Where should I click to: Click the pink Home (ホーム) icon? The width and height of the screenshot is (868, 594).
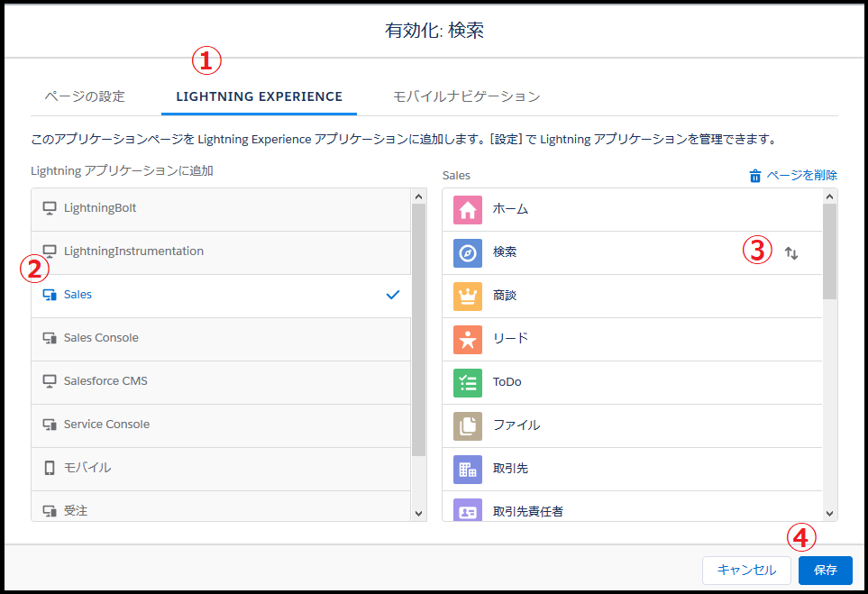click(x=467, y=210)
